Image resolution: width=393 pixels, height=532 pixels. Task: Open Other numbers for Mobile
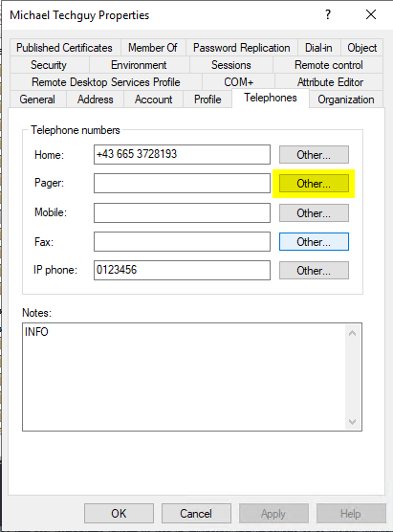point(314,213)
